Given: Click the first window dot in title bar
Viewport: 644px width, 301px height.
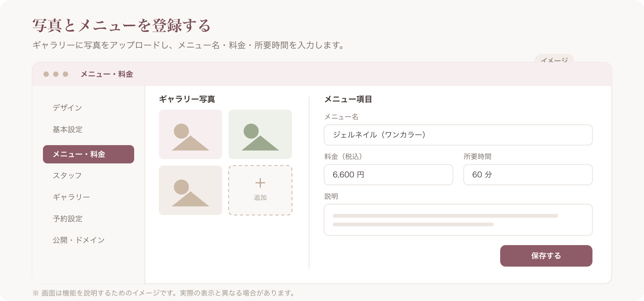Looking at the screenshot, I should point(46,74).
